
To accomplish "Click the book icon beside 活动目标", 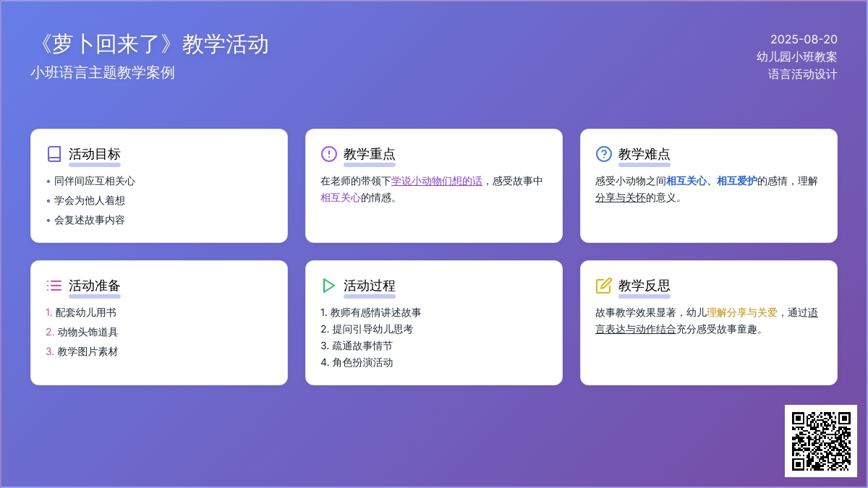I will coord(54,154).
